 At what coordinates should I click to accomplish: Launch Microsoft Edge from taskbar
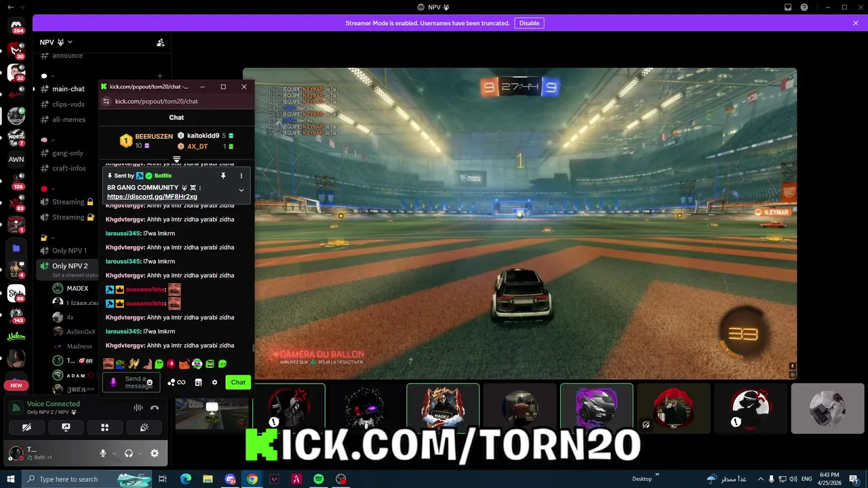[x=186, y=479]
